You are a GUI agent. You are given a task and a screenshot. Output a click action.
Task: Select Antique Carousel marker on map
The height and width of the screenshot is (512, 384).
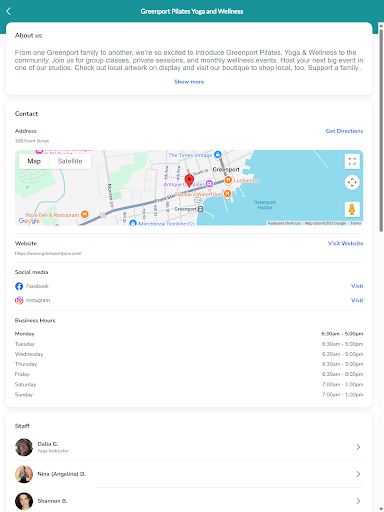click(x=209, y=184)
